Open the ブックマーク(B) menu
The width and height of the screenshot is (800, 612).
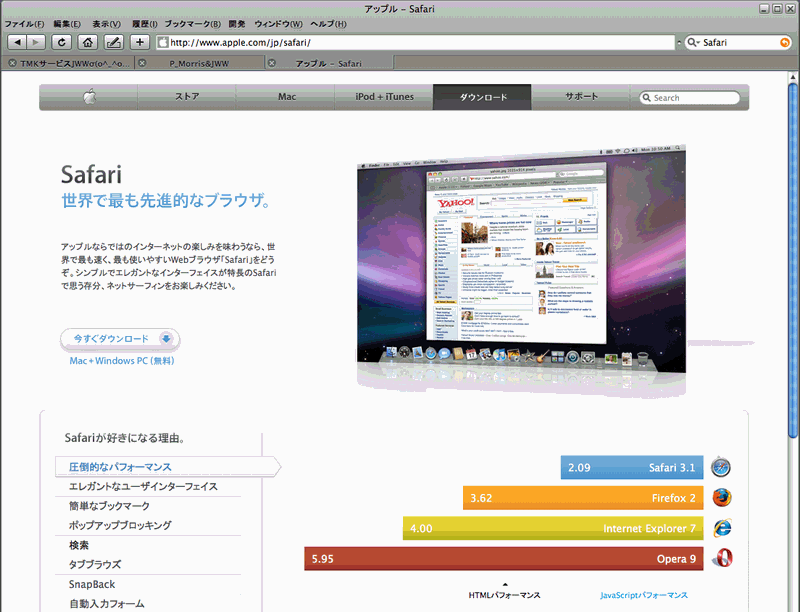pos(192,24)
